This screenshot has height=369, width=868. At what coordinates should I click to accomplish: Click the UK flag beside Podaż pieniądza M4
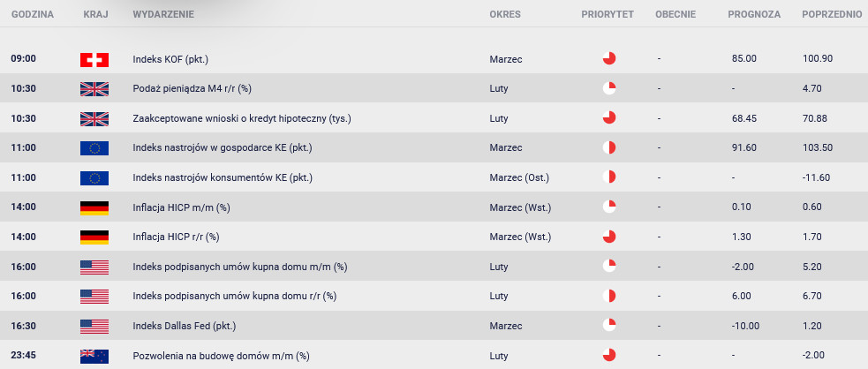94,89
